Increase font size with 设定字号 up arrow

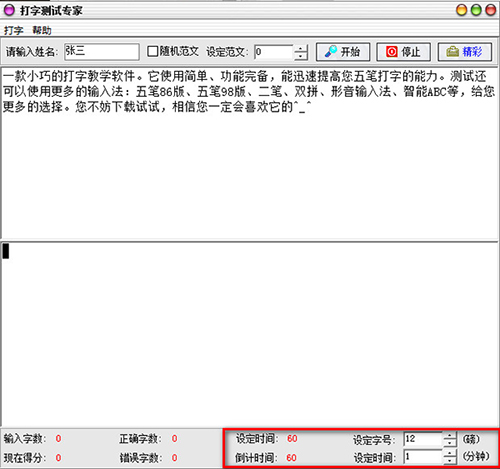(x=450, y=435)
